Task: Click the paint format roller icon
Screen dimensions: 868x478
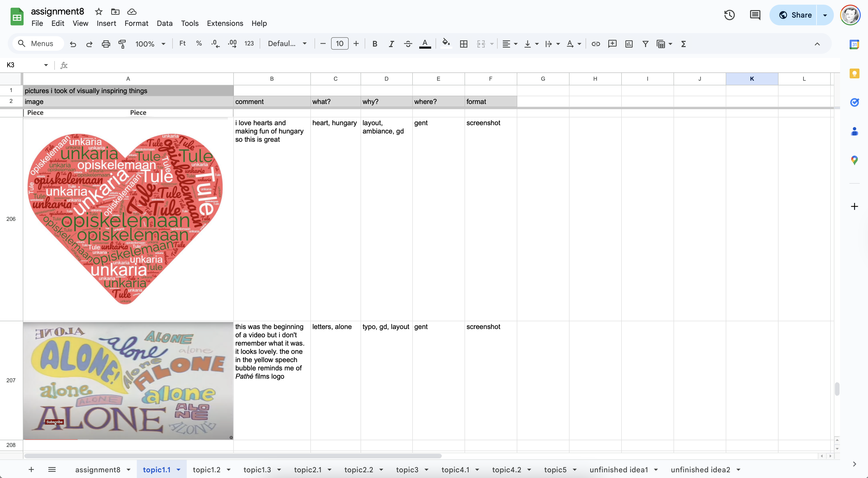Action: [x=122, y=44]
